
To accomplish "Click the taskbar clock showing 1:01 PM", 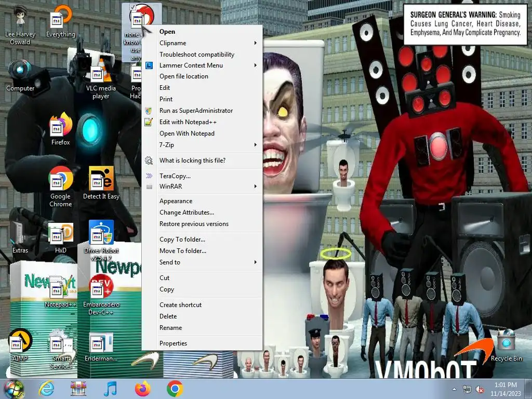I will 506,389.
